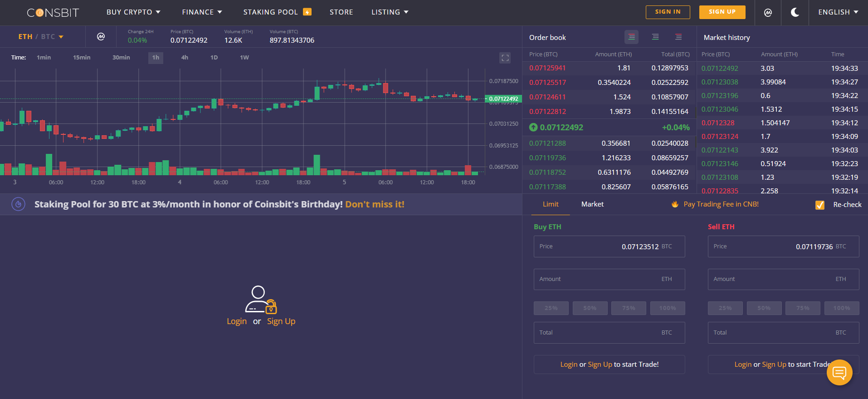Click the Sell ETH Price field

[783, 246]
